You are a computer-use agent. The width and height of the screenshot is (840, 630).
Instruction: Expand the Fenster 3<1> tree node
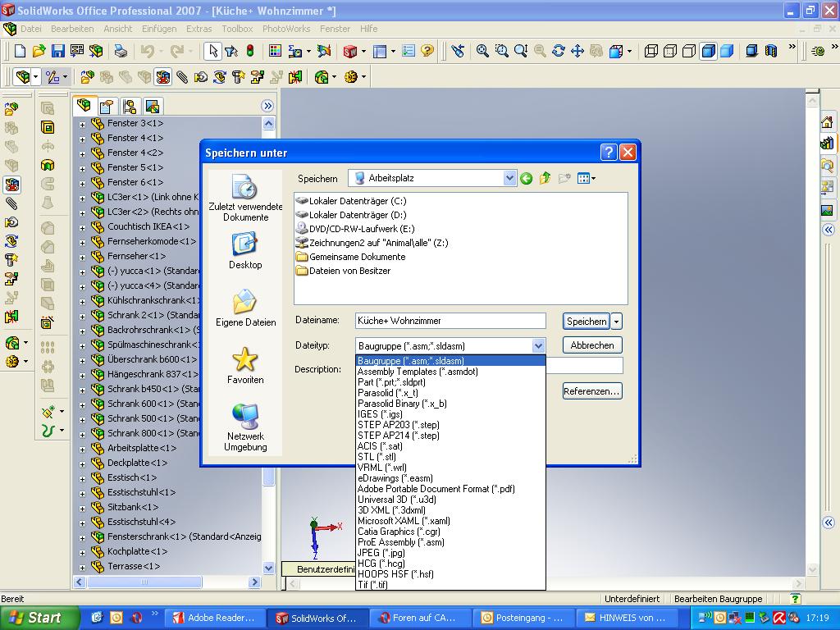82,125
